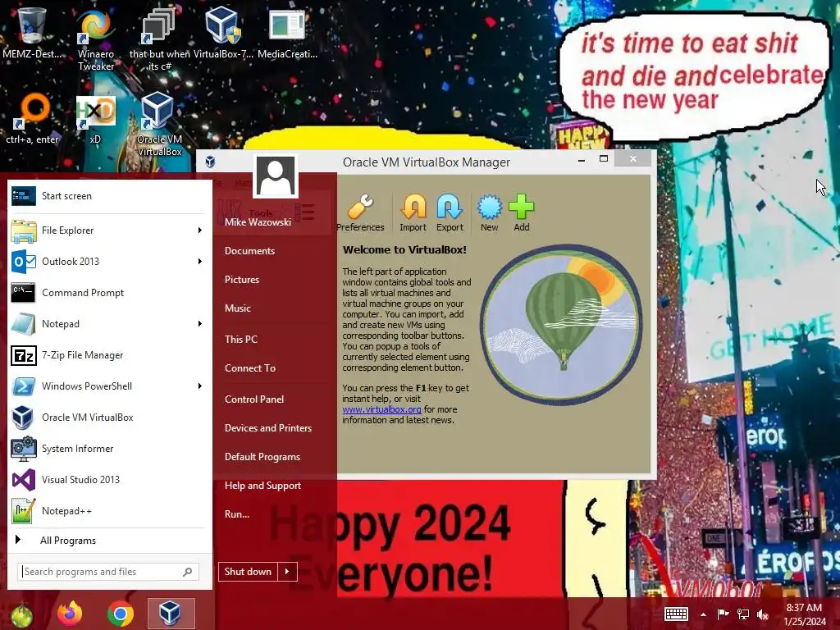
Task: Open Connect To
Action: click(250, 368)
